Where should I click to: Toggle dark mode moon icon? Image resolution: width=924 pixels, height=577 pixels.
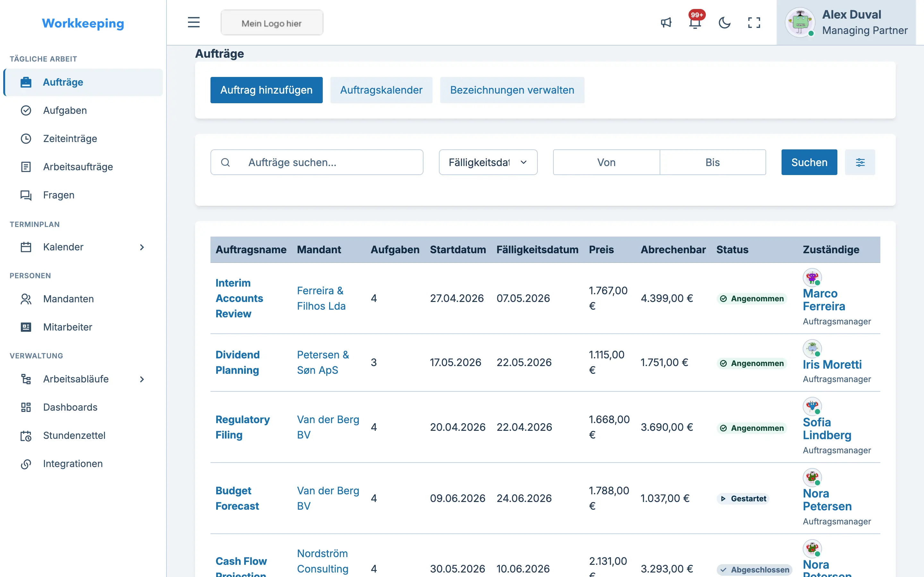pos(724,22)
